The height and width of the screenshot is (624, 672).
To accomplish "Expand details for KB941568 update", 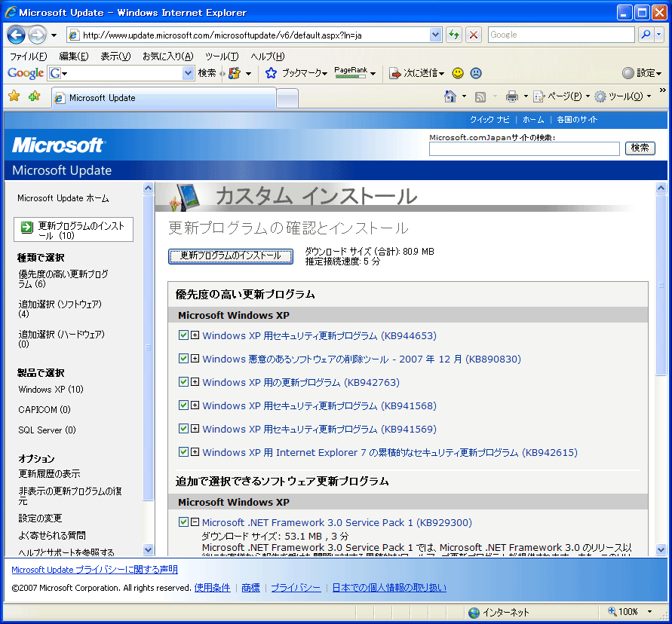I will coord(195,405).
